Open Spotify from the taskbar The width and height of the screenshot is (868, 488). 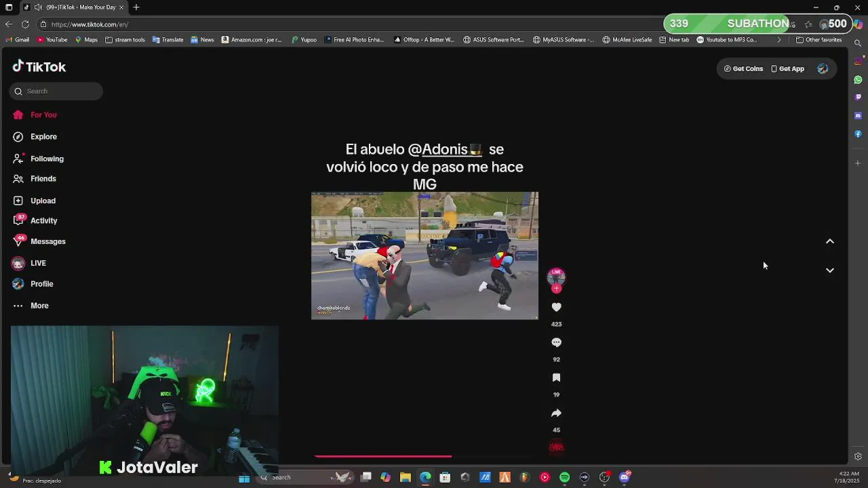564,478
